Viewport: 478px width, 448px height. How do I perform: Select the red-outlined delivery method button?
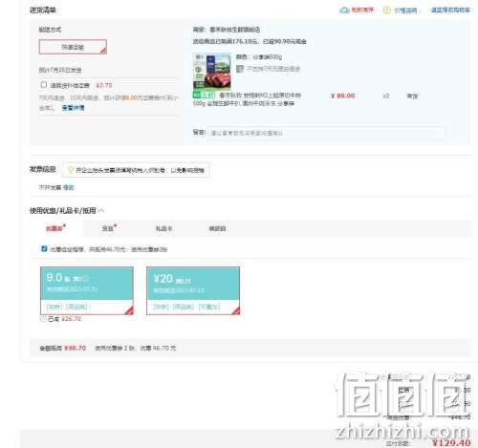73,47
